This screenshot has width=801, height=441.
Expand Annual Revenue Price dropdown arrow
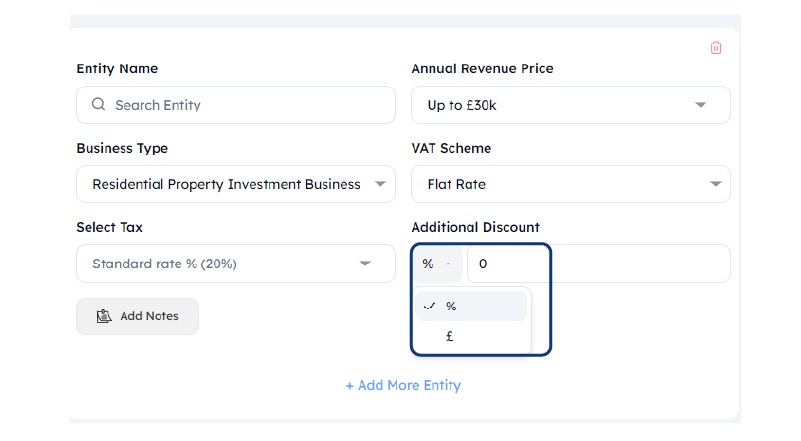(700, 105)
